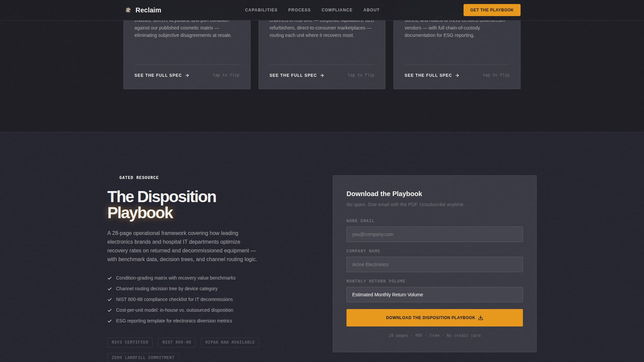Image resolution: width=644 pixels, height=362 pixels.
Task: Click the No spam unsubscribe note
Action: tap(405, 204)
